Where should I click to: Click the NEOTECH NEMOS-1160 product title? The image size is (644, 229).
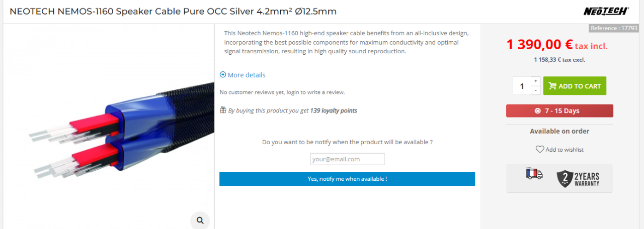coord(173,11)
